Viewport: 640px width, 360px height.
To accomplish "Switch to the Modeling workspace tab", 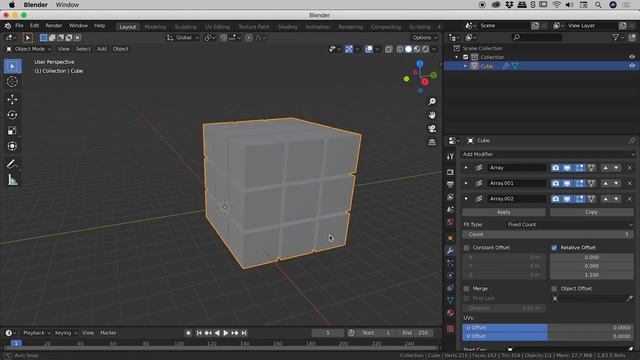I will pos(155,27).
